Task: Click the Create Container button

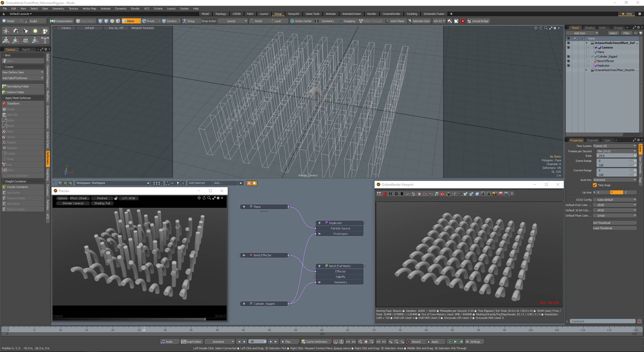Action: 23,187
